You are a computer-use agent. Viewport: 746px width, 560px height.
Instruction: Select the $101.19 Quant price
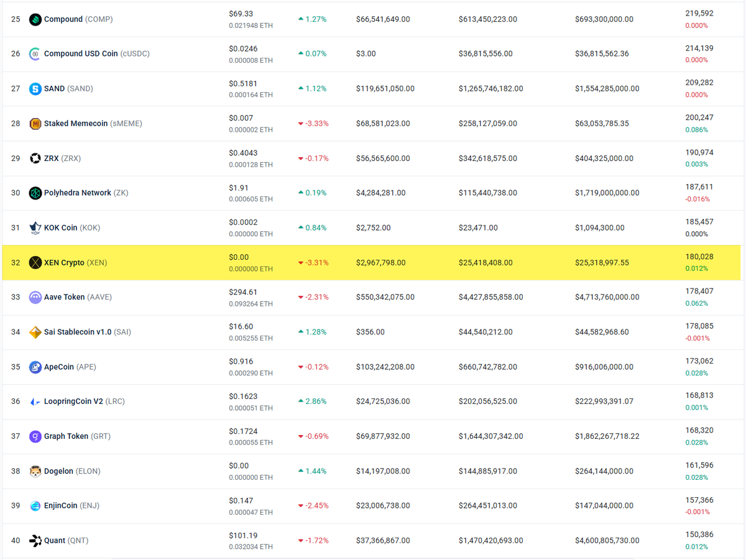[x=243, y=535]
